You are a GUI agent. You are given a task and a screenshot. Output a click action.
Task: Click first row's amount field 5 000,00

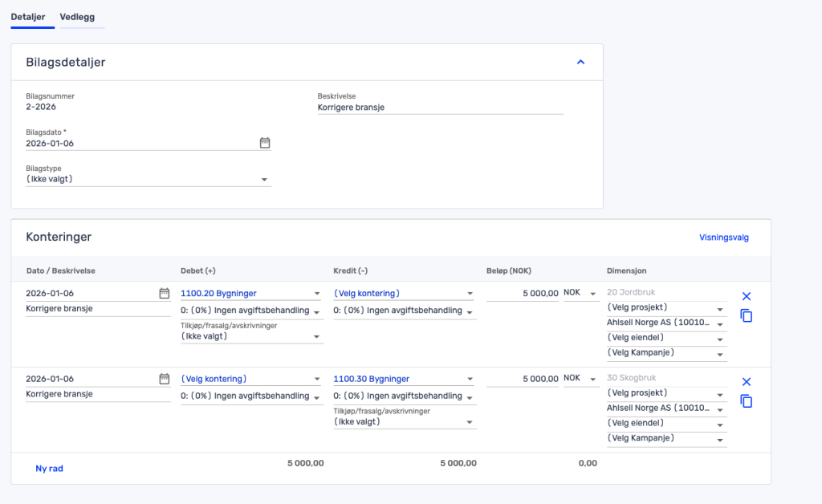click(x=522, y=294)
